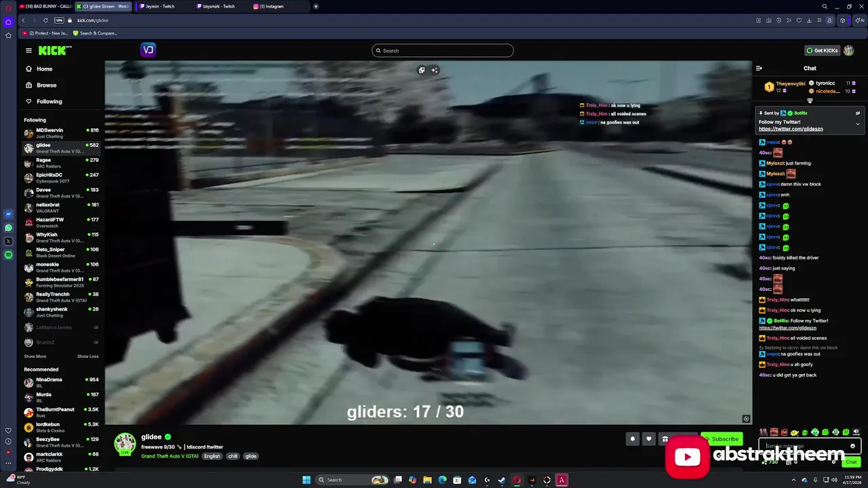Screen dimensions: 868x488
Task: Click Get KICKs button
Action: (x=822, y=50)
